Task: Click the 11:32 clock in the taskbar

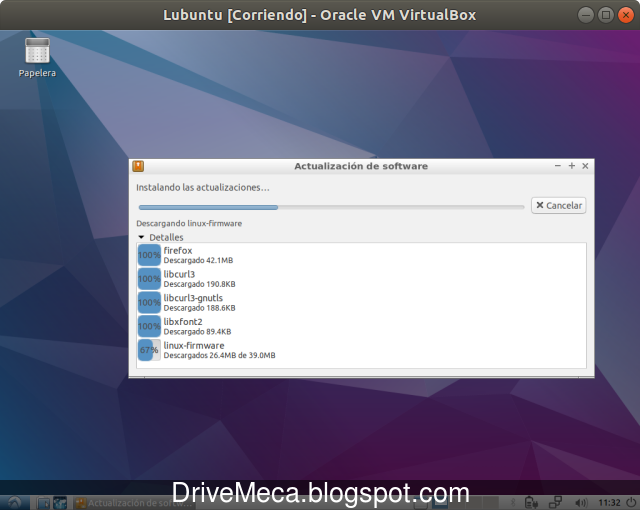Action: 609,503
